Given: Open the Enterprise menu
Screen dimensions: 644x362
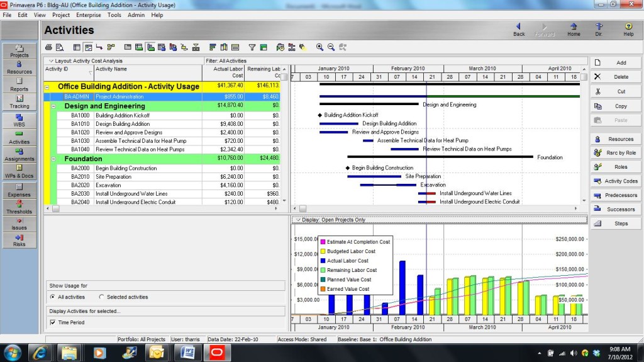Looking at the screenshot, I should pos(88,15).
